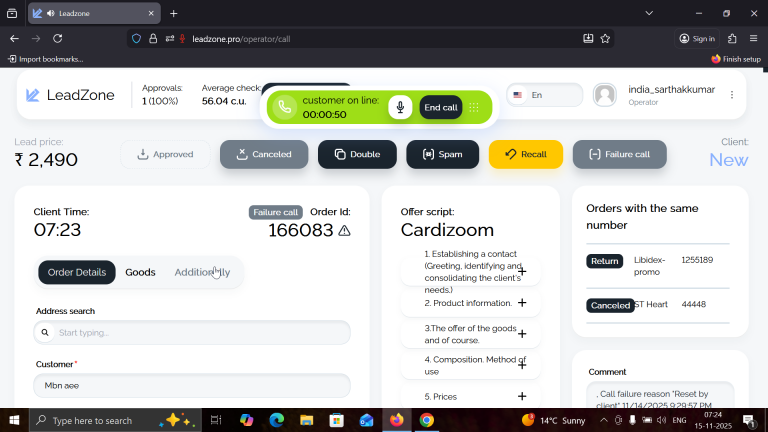Image resolution: width=768 pixels, height=432 pixels.
Task: Open the dial pad grid icon
Action: coord(474,107)
